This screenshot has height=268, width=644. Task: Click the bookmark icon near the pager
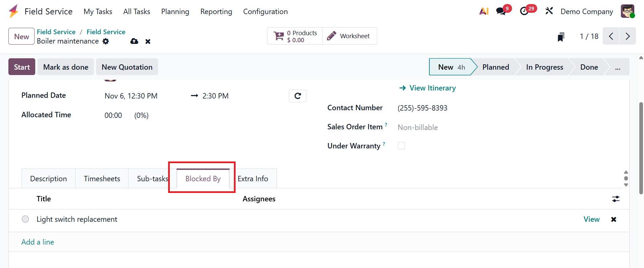(561, 37)
